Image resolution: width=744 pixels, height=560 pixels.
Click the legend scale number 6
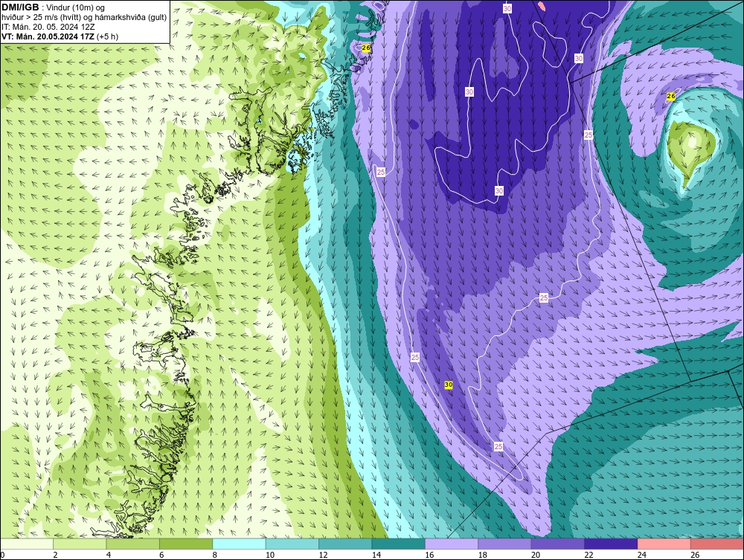161,555
